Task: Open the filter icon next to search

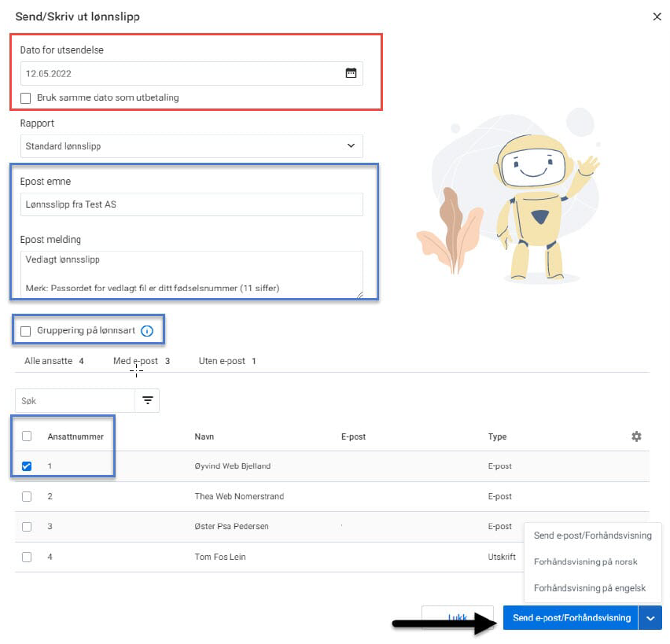Action: coord(147,400)
